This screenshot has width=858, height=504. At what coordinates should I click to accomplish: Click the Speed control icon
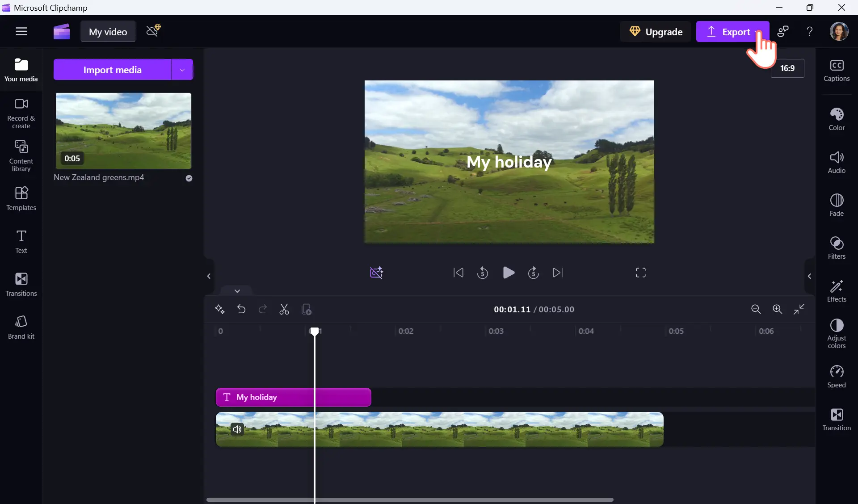[x=837, y=371]
